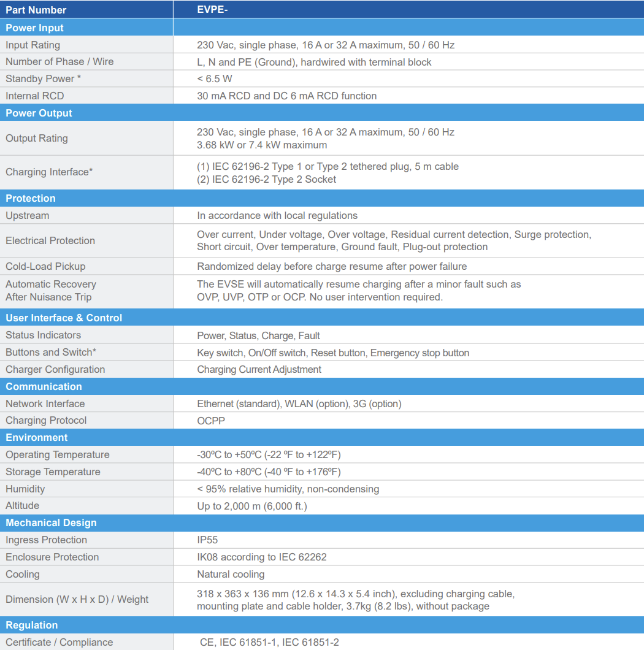This screenshot has height=650, width=644.
Task: Select the Internal RCD row label
Action: (35, 96)
